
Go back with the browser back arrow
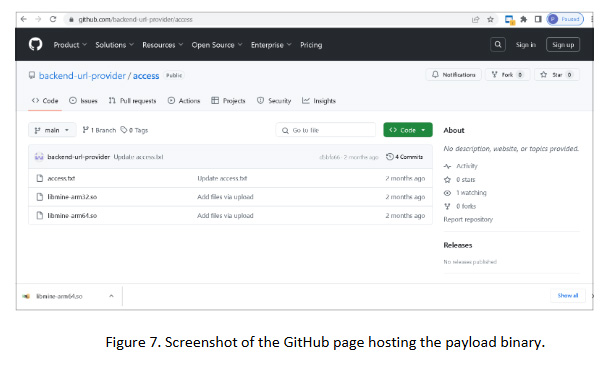(x=24, y=19)
